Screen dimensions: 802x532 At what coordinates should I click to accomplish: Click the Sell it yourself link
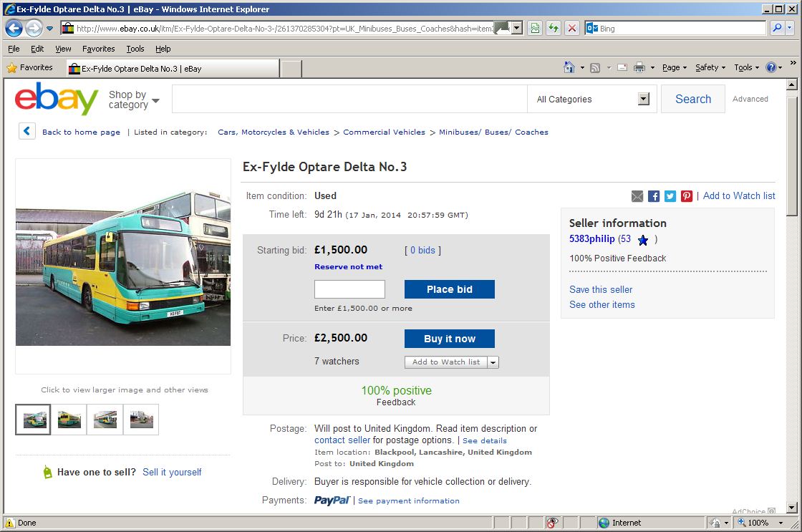[x=172, y=472]
